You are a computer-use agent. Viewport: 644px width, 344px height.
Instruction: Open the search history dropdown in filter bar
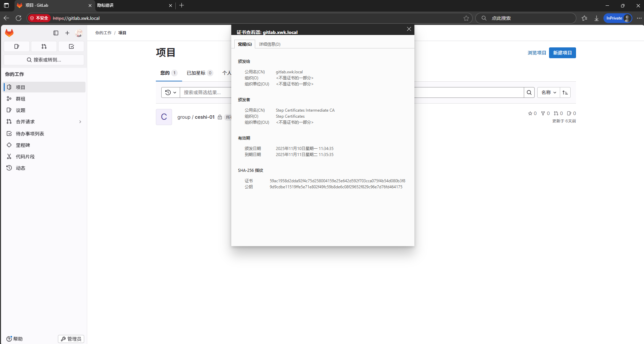170,92
